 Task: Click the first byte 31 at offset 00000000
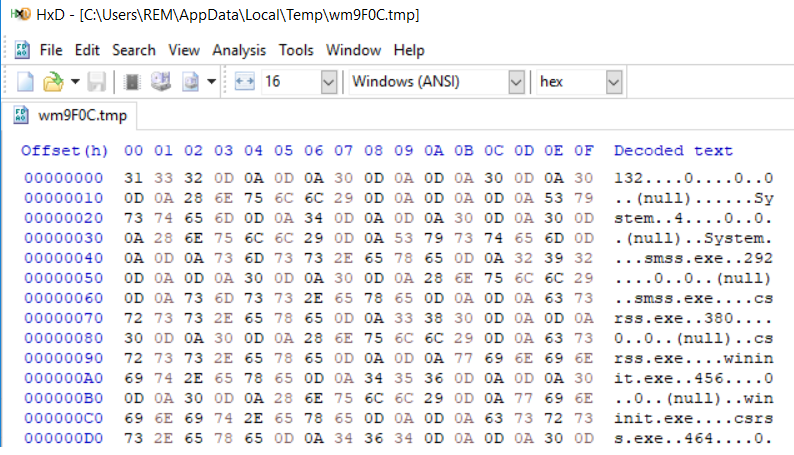coord(134,178)
